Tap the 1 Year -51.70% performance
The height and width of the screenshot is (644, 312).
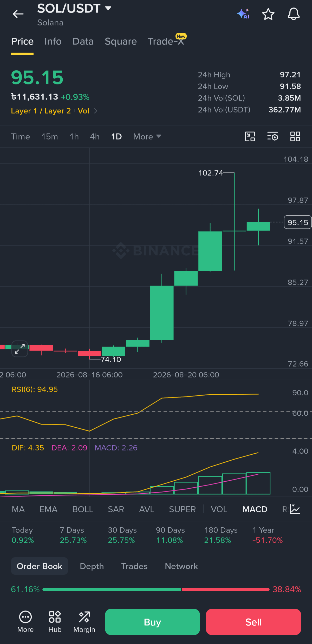pos(268,535)
